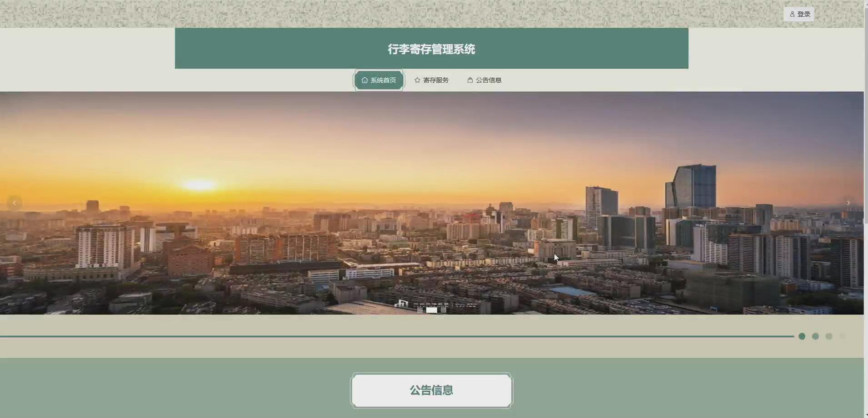Click the right arrow of the image carousel
This screenshot has width=868, height=418.
pyautogui.click(x=849, y=203)
